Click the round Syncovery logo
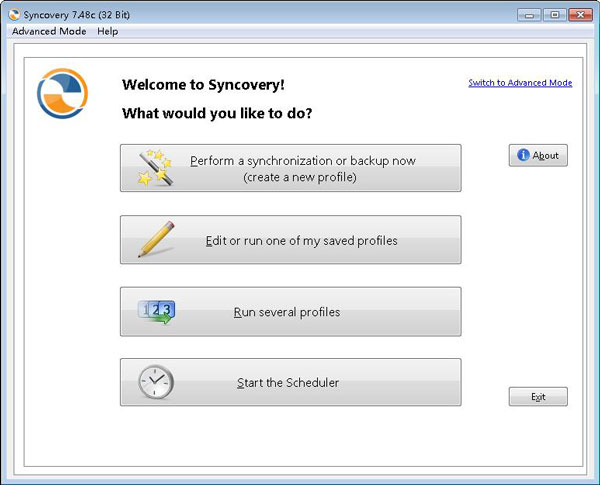600x485 pixels. (63, 93)
